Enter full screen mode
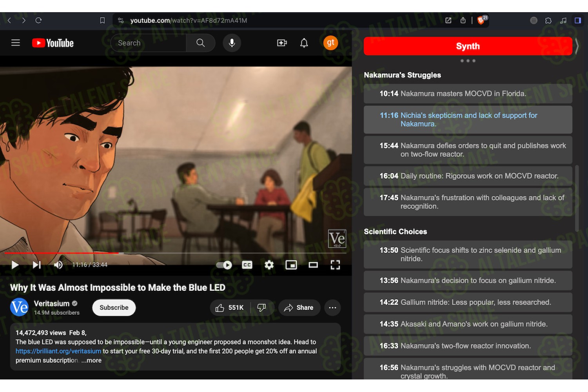The width and height of the screenshot is (588, 392). [x=335, y=265]
